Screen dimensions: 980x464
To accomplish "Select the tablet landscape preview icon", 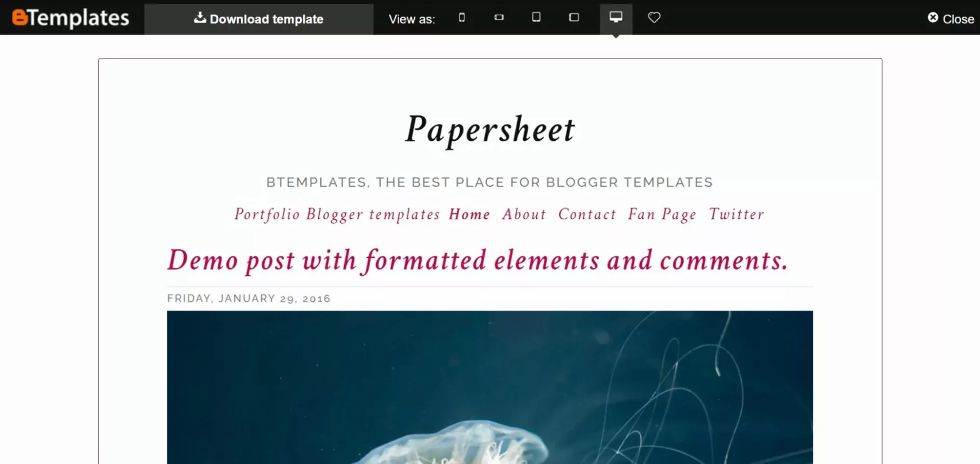I will tap(573, 17).
